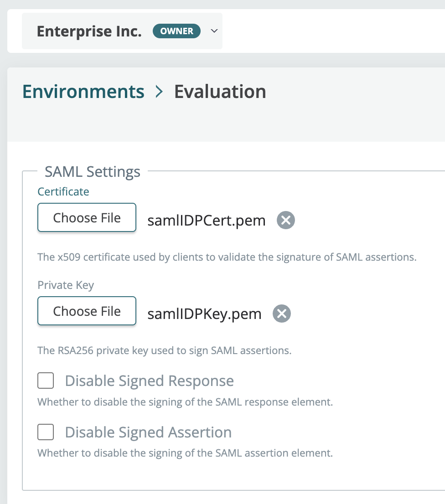Image resolution: width=445 pixels, height=504 pixels.
Task: Choose a file for the Private Key
Action: pos(87,311)
